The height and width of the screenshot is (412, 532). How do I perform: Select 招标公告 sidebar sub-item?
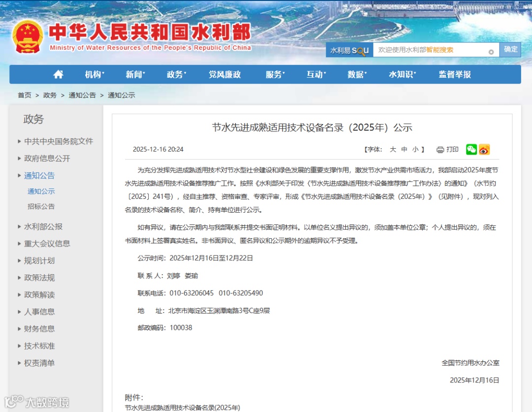41,207
